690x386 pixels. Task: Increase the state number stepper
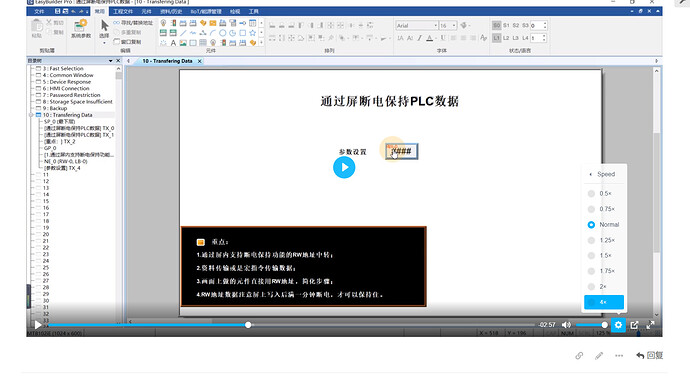pyautogui.click(x=545, y=23)
